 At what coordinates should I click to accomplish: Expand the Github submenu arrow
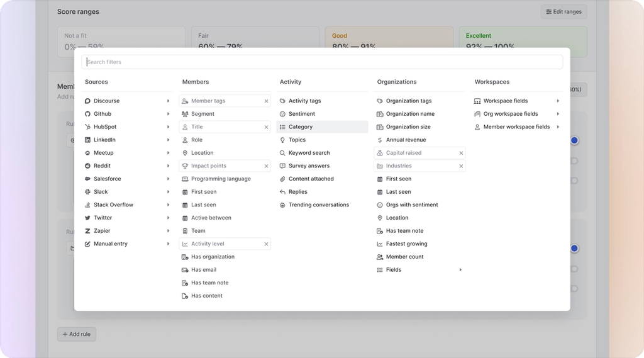(x=168, y=114)
